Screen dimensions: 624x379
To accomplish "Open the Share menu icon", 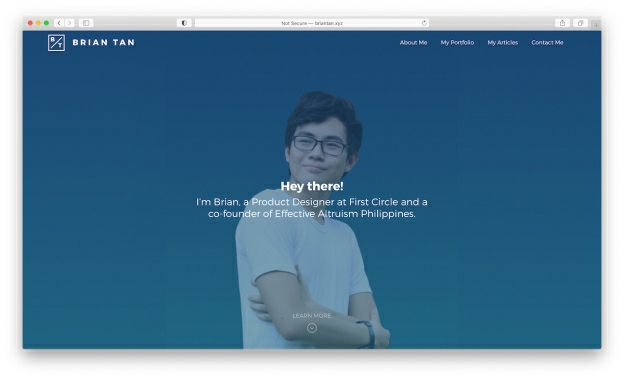I will [562, 23].
